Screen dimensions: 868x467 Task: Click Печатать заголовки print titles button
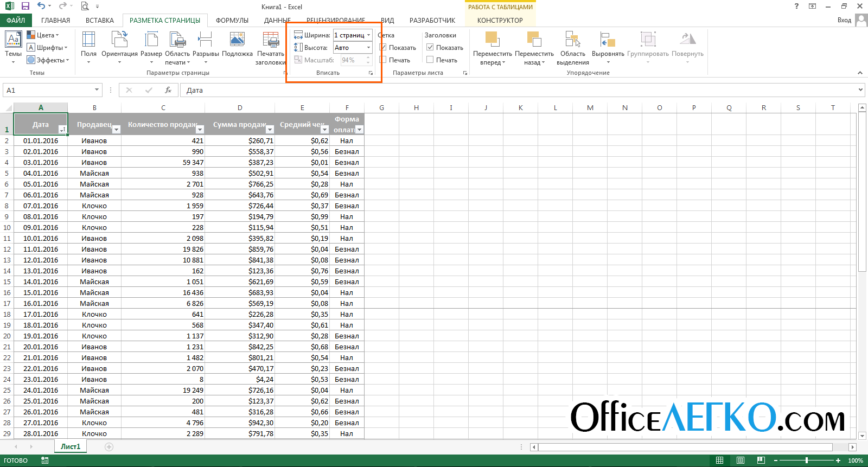(270, 48)
